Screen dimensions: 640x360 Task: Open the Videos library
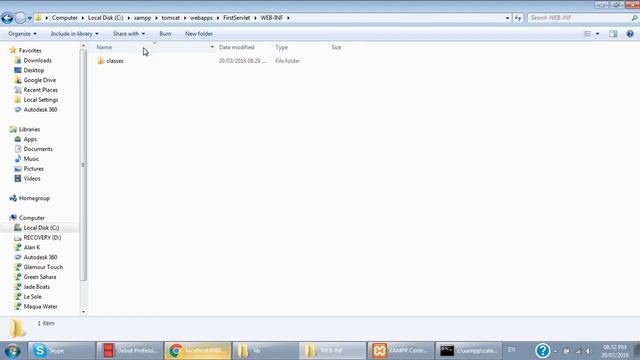(32, 178)
